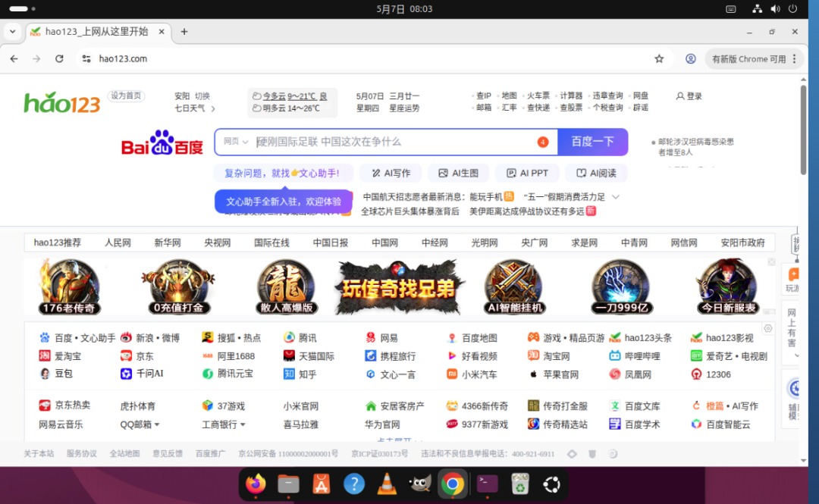Viewport: 819px width, 504px height.
Task: Open Chrome three-dot menu
Action: click(795, 58)
